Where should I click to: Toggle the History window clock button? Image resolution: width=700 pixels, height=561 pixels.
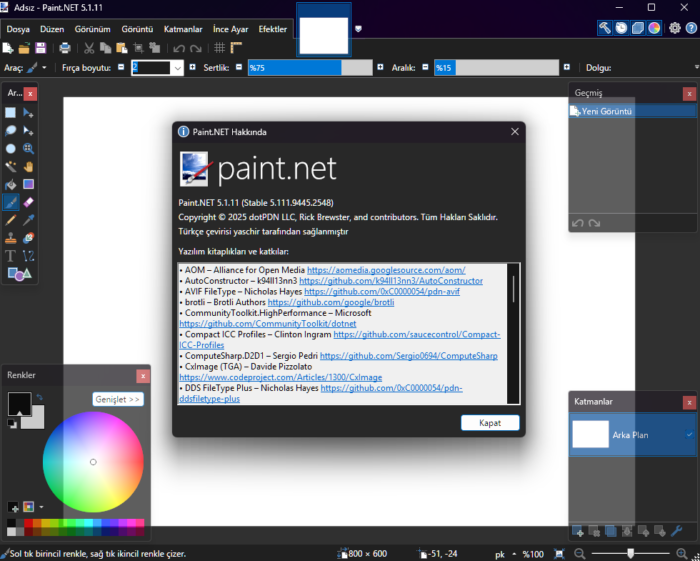click(x=621, y=28)
